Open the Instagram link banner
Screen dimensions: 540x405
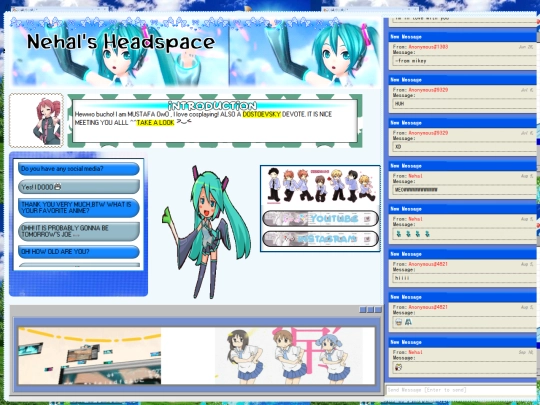(x=320, y=239)
